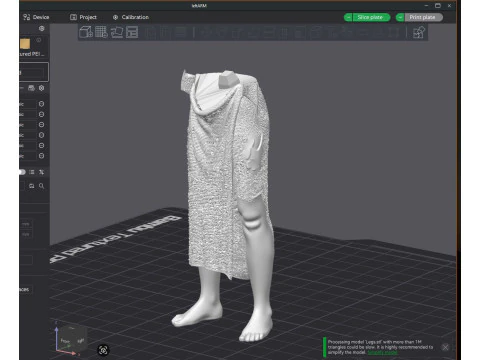Image resolution: width=480 pixels, height=360 pixels.
Task: Open the Print plate dropdown arrow
Action: 400,17
